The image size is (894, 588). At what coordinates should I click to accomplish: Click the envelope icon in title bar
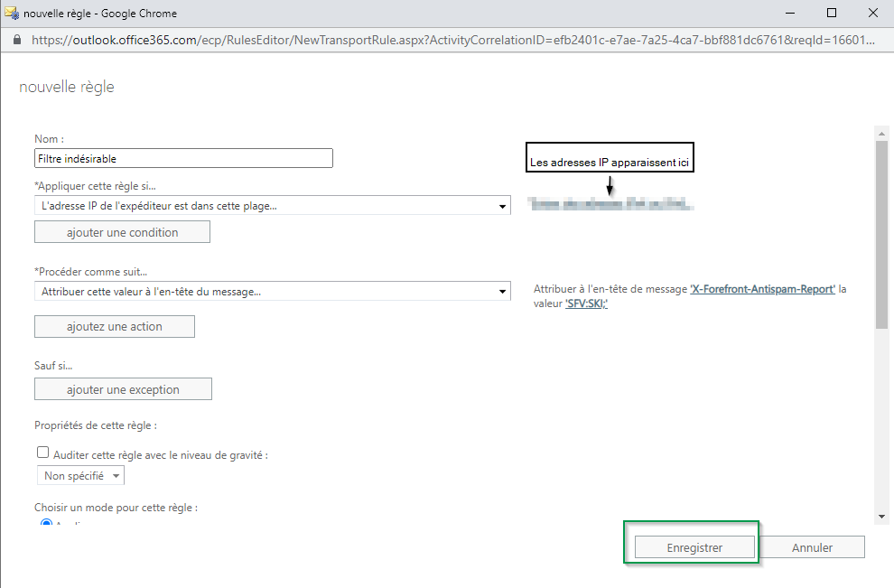point(12,13)
